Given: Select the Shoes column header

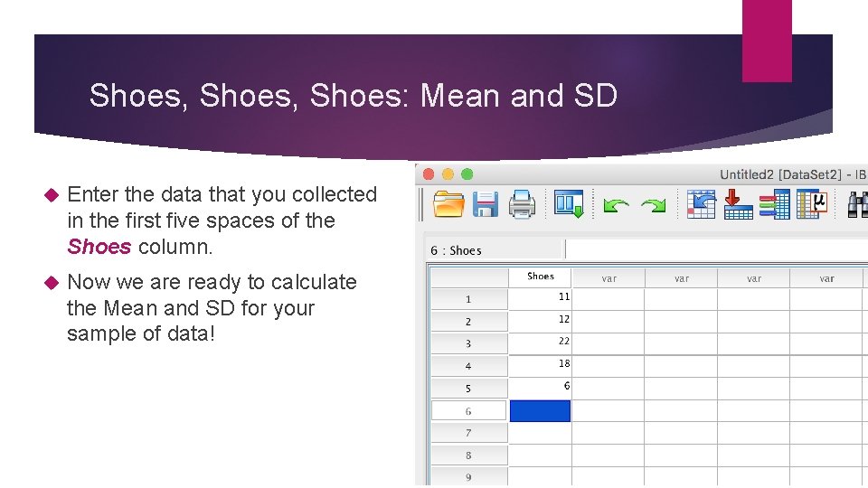Looking at the screenshot, I should (541, 277).
